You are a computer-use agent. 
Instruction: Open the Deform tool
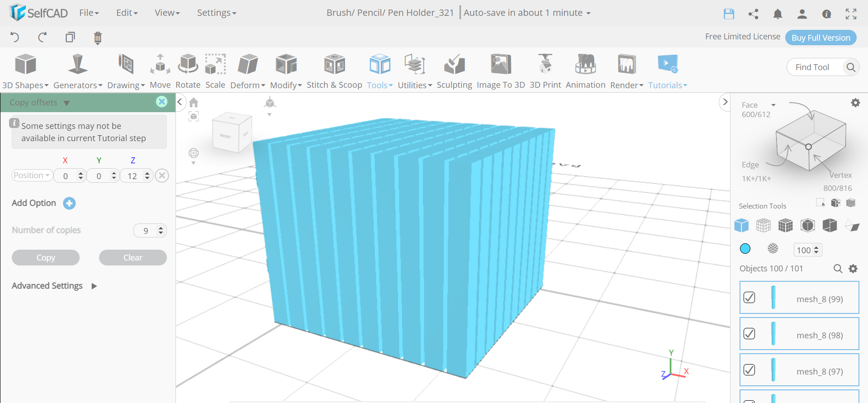click(x=247, y=71)
